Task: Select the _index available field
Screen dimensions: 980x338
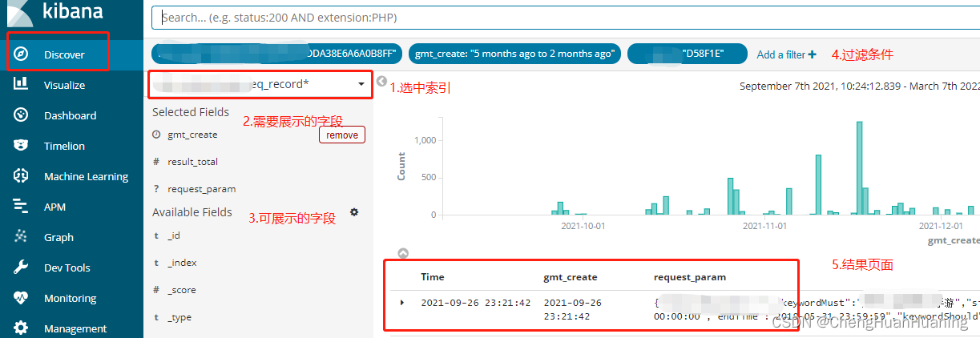Action: tap(182, 263)
